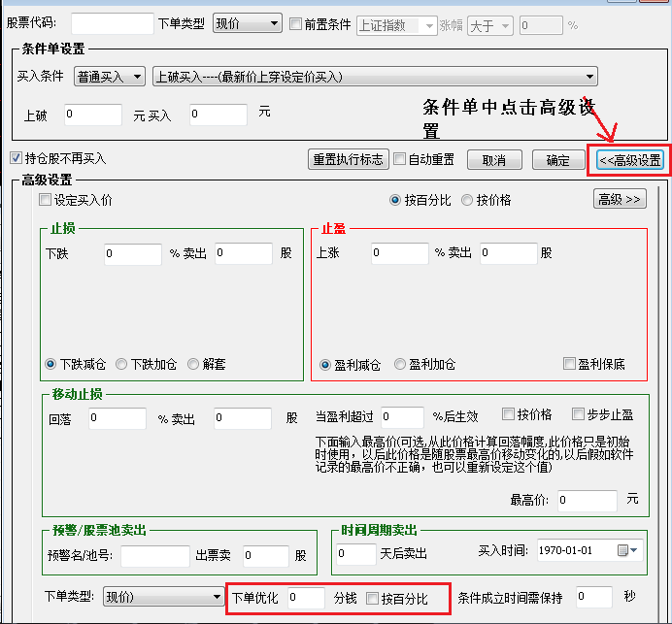Click the 出票卖 shares input field
672x624 pixels.
pyautogui.click(x=266, y=556)
